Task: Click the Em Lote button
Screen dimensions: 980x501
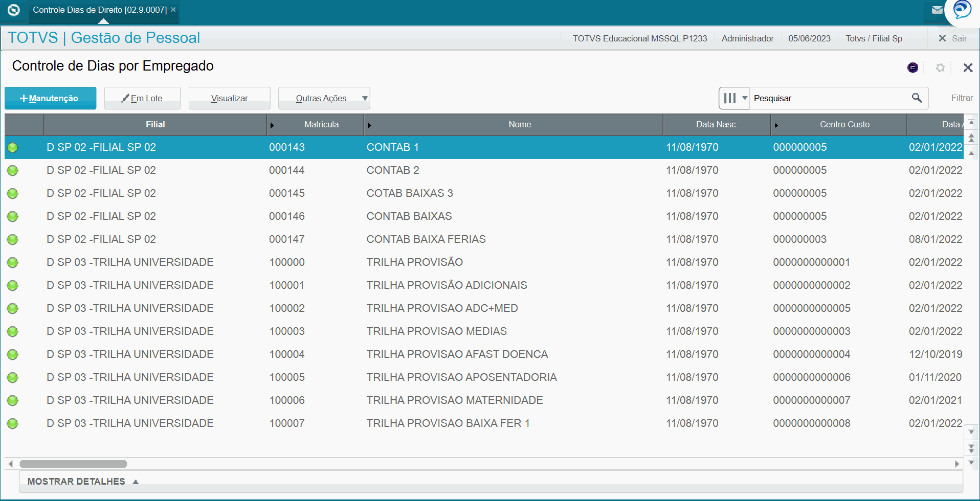Action: click(142, 98)
